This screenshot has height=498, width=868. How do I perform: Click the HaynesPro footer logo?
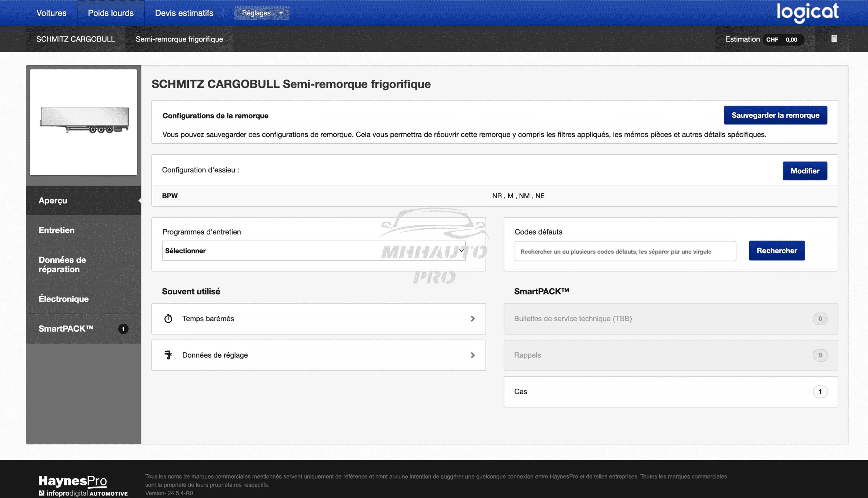[x=73, y=481]
